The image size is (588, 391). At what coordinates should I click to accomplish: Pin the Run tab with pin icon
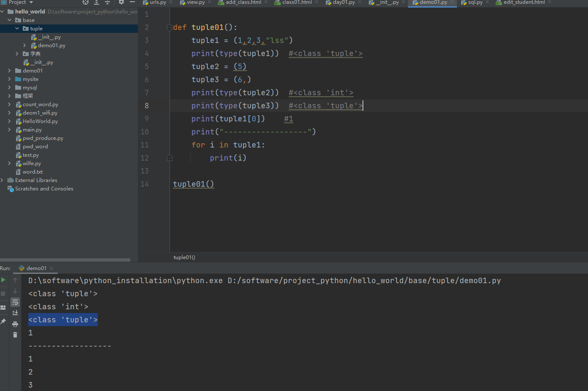tap(3, 321)
